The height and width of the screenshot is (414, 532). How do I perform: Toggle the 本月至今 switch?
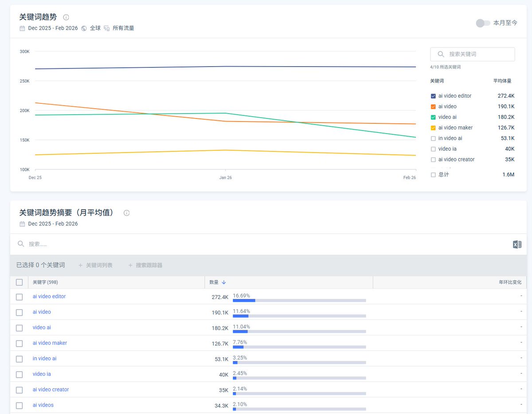tap(483, 23)
